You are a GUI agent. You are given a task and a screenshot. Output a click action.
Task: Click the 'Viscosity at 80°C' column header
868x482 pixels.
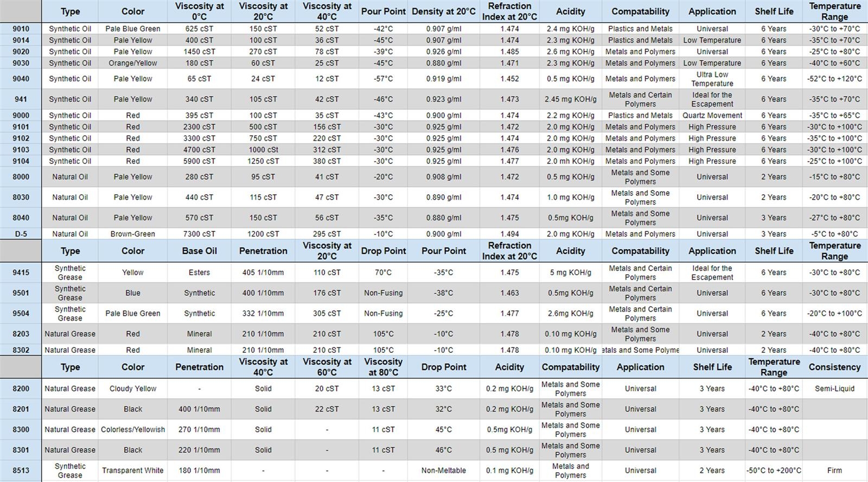pyautogui.click(x=383, y=367)
